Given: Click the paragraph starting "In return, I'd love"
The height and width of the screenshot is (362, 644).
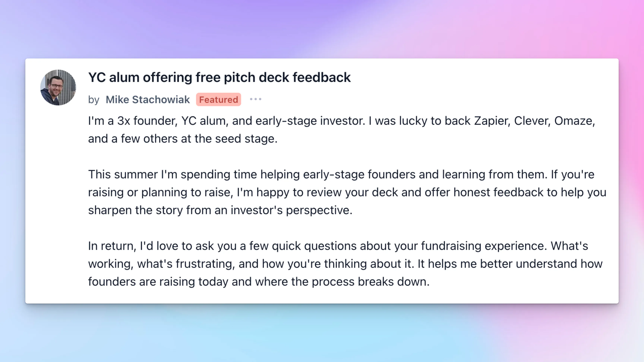Looking at the screenshot, I should tap(345, 263).
